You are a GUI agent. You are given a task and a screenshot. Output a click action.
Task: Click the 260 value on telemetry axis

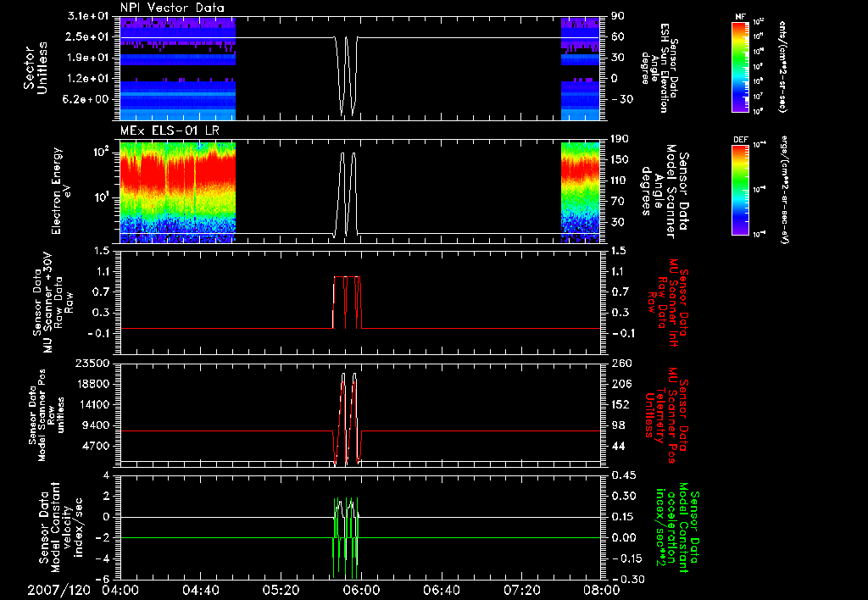[620, 363]
